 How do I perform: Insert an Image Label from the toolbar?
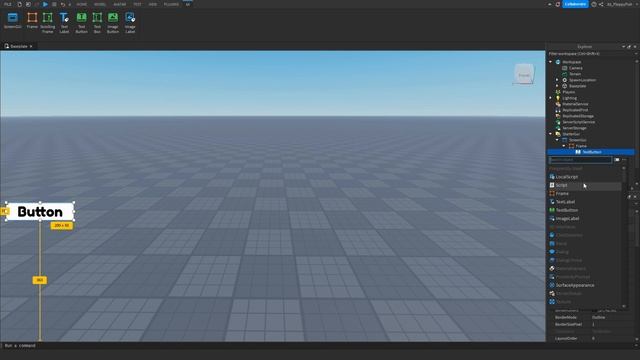130,23
